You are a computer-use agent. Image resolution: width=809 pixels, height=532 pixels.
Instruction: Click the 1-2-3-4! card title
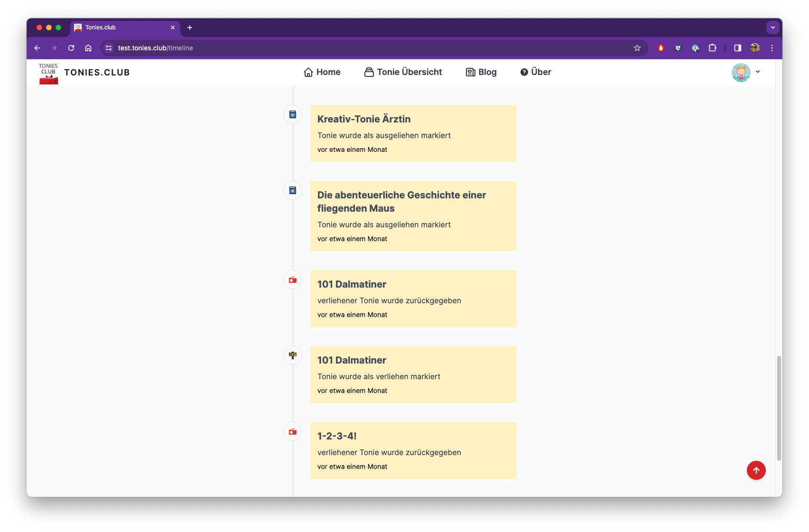point(337,436)
